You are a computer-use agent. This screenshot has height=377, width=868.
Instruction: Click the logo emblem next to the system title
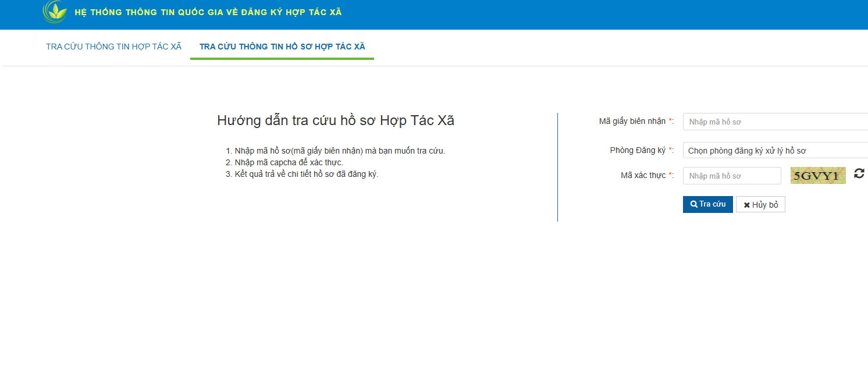(55, 11)
